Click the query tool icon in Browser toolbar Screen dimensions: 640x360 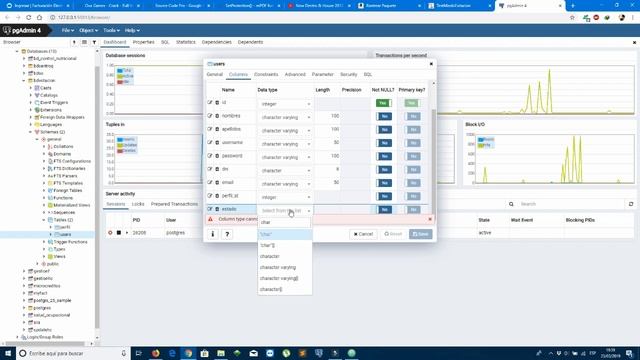[x=74, y=42]
